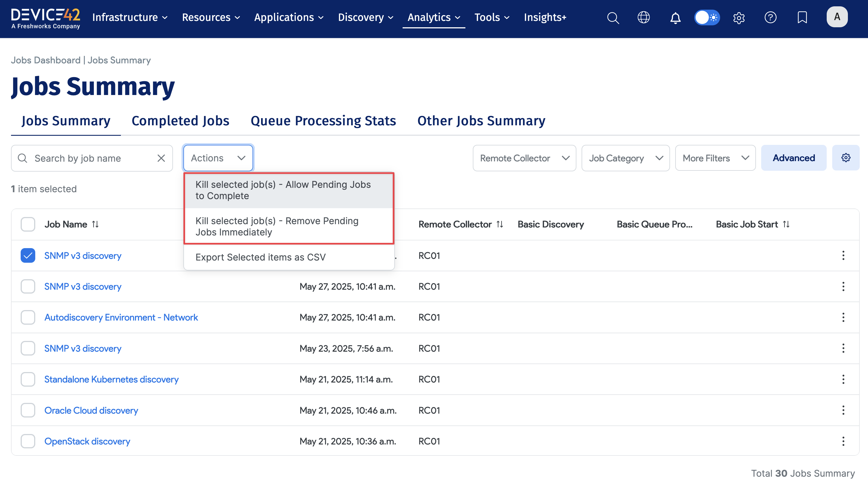Click the globe language icon
This screenshot has width=868, height=499.
[x=644, y=17]
